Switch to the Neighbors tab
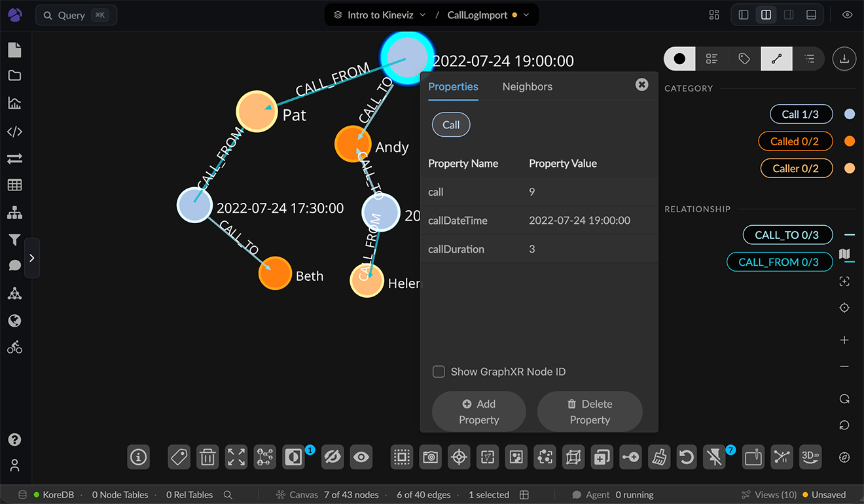Screen dimensions: 864x504 pos(528,86)
